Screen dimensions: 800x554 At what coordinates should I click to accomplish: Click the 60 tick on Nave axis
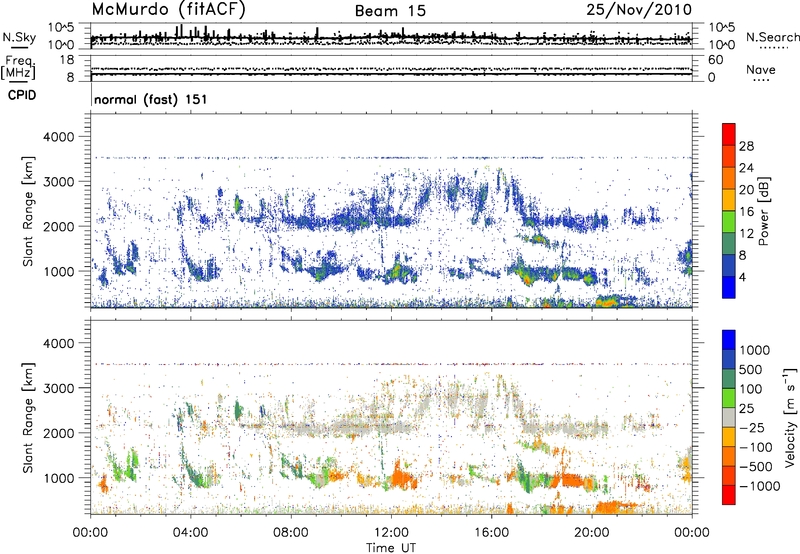click(x=715, y=60)
